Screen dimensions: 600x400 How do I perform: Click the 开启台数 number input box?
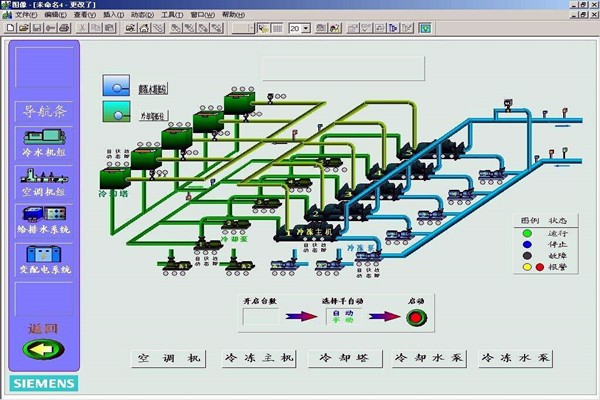pyautogui.click(x=263, y=317)
